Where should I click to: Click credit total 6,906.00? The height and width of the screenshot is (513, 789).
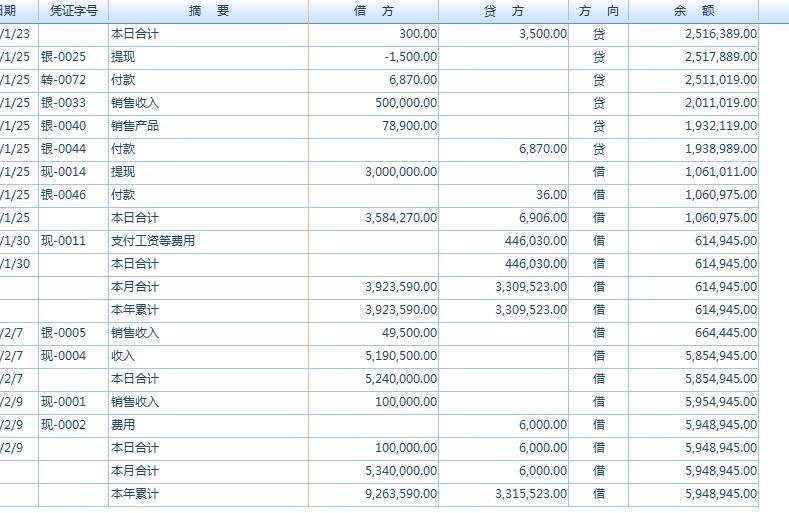[x=543, y=218]
